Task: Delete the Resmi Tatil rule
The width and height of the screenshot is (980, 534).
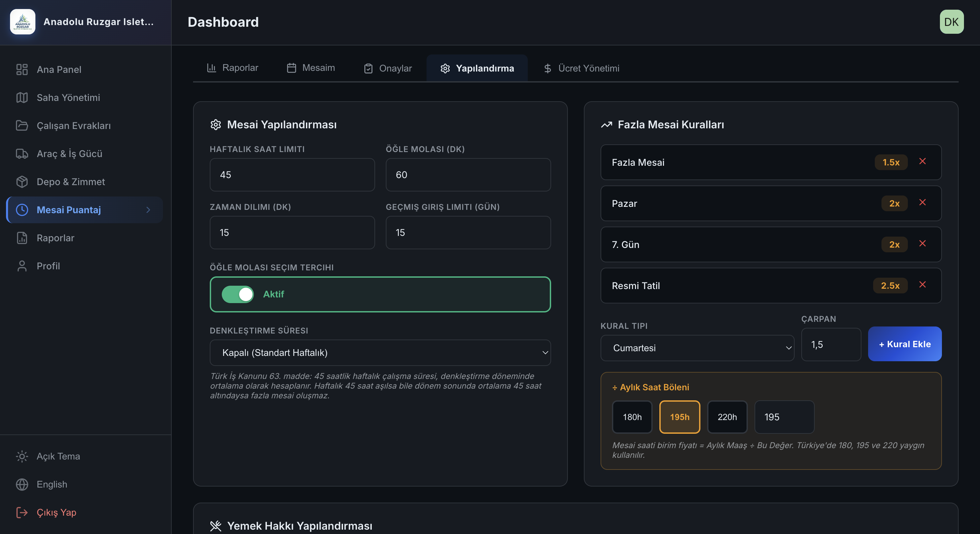Action: [922, 285]
